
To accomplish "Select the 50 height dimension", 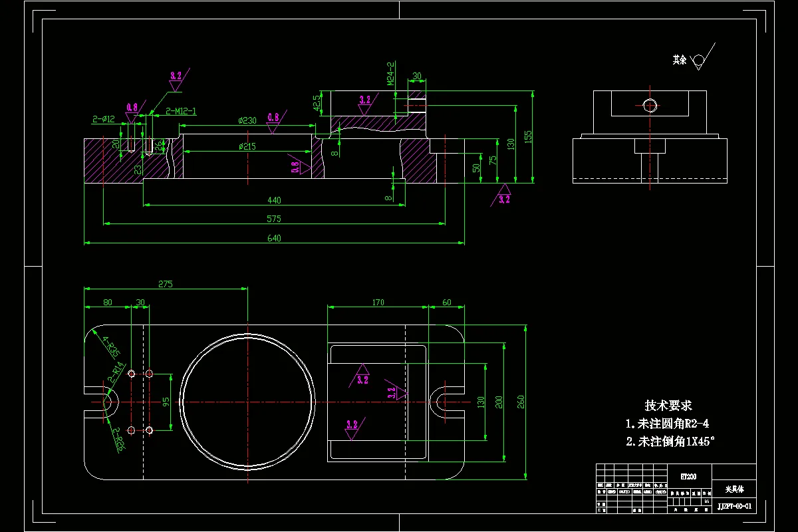I will pos(476,168).
